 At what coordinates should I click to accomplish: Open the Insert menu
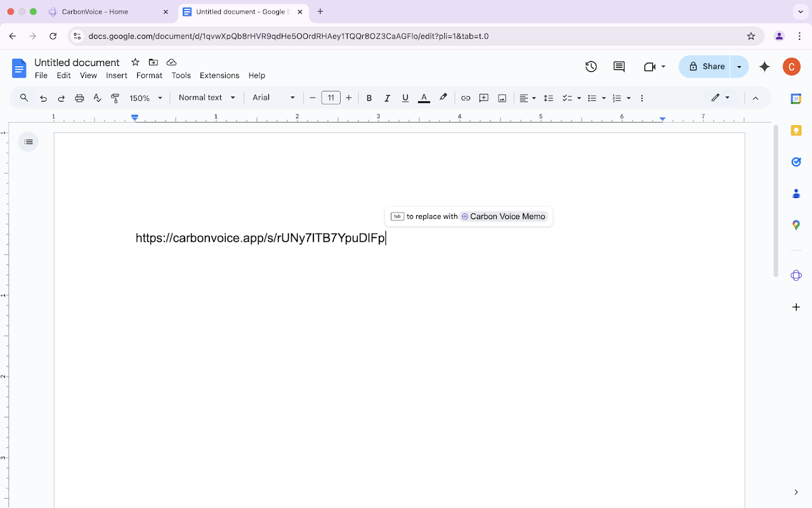117,76
